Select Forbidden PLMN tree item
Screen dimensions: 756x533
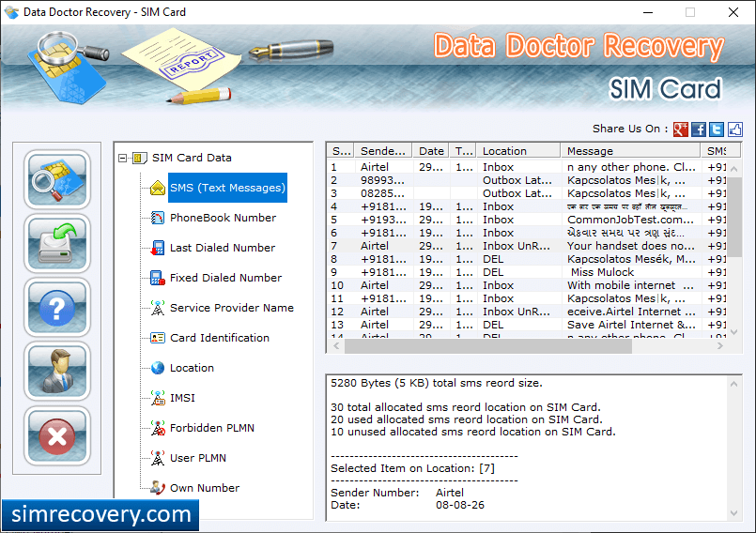point(211,428)
